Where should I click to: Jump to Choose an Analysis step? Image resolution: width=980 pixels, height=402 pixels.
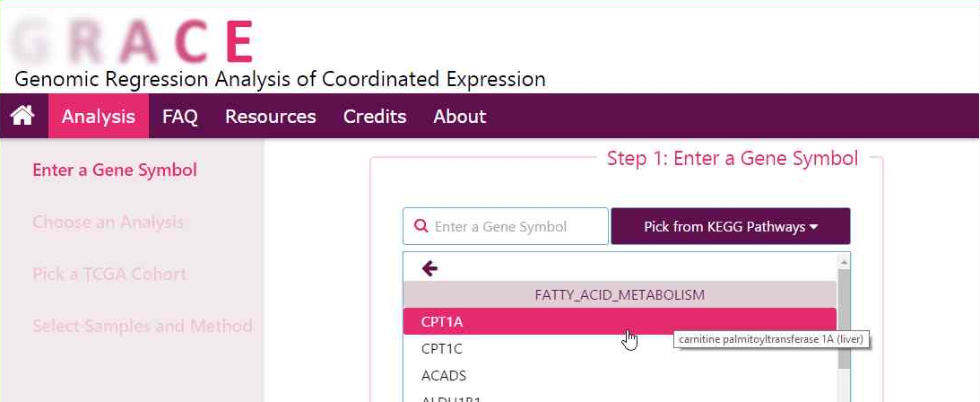108,223
